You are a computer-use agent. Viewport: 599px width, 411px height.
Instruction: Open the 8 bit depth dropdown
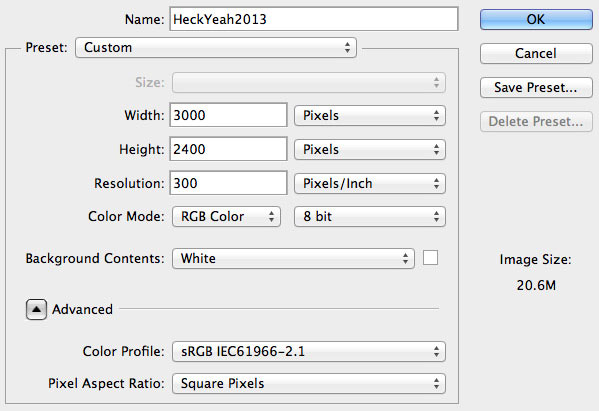370,217
